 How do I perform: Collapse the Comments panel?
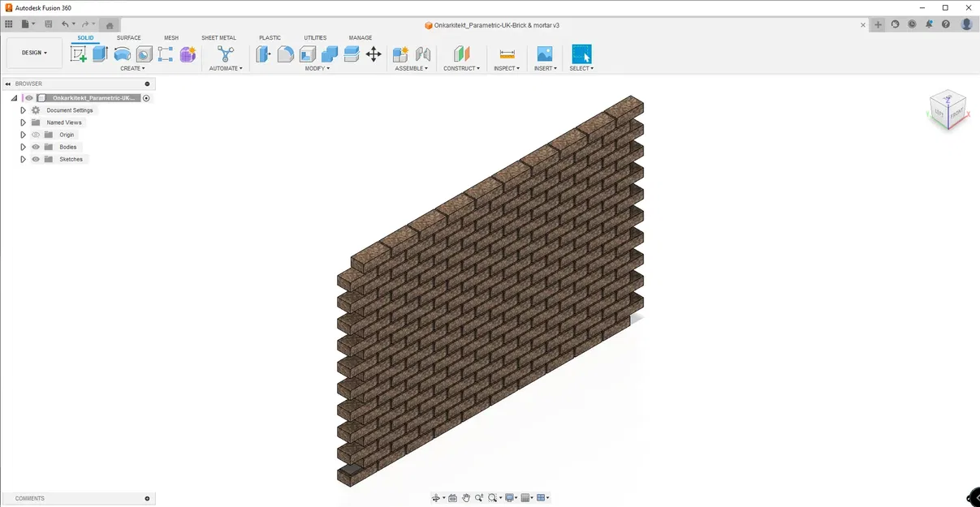click(x=146, y=498)
